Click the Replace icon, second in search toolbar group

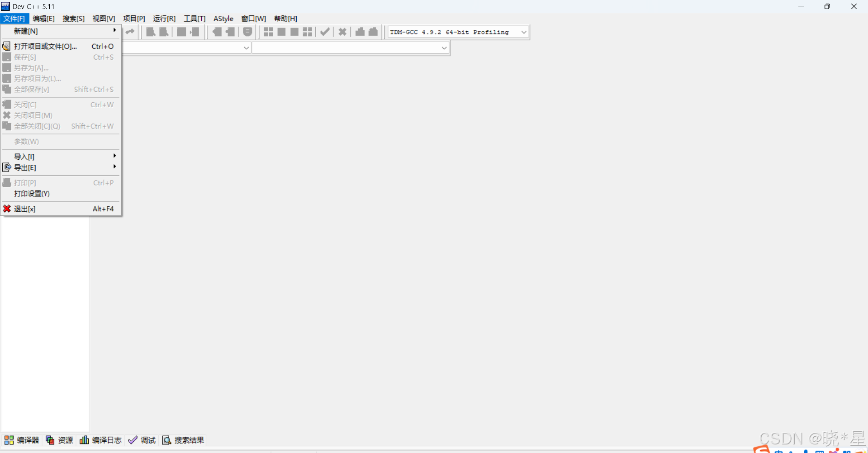pos(164,32)
